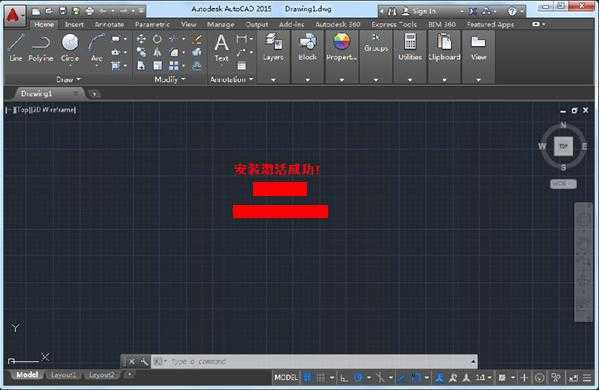599x390 pixels.
Task: Expand the Block panel dropdown
Action: click(308, 80)
